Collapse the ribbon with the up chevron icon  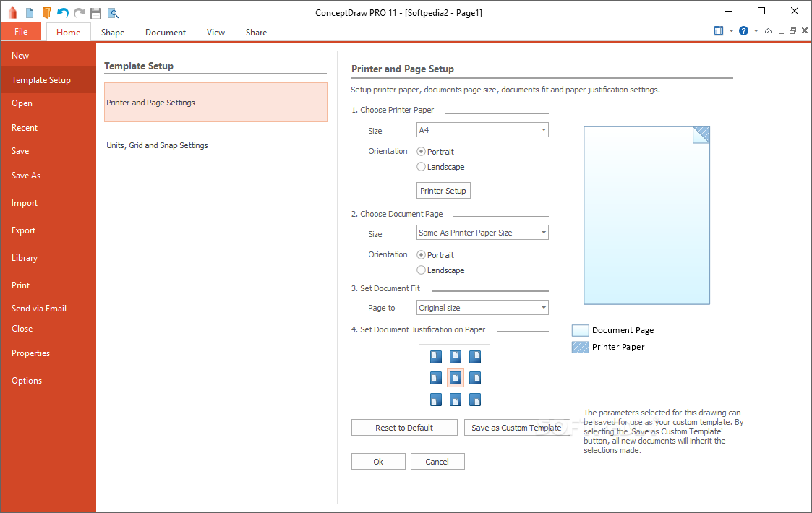coord(768,31)
